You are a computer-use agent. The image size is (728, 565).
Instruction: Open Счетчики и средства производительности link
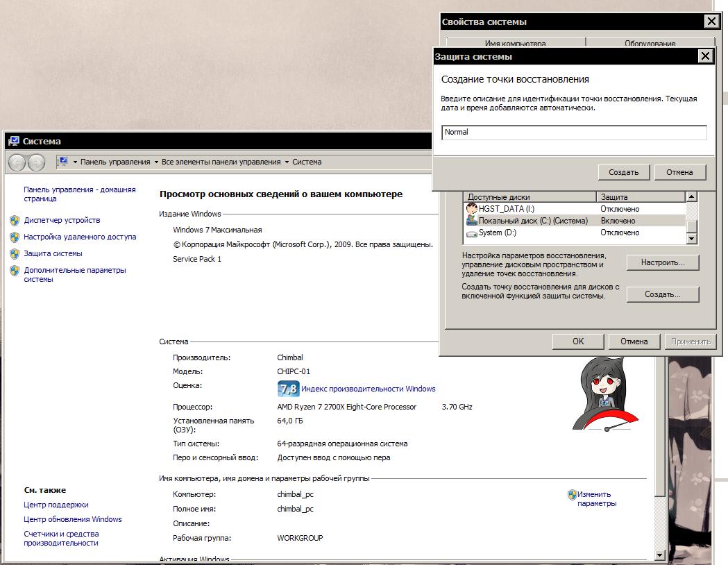tap(61, 538)
